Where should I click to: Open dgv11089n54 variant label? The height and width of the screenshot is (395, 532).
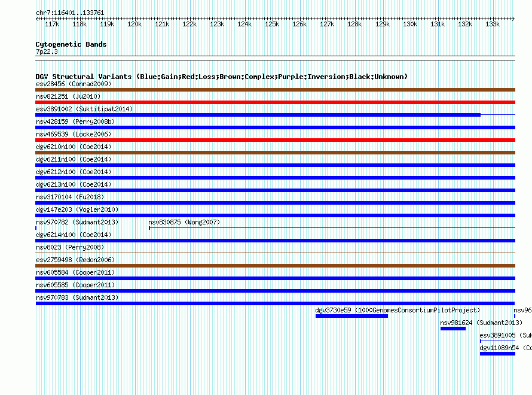(x=506, y=348)
